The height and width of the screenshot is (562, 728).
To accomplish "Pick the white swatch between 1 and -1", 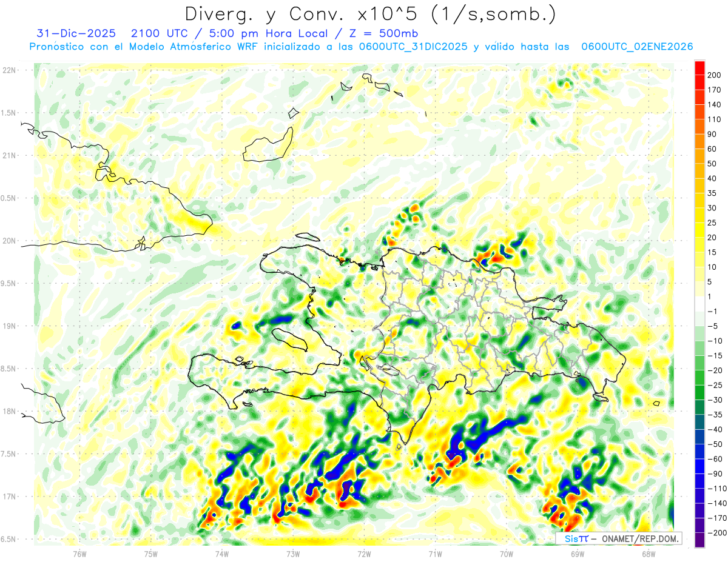I will point(699,304).
